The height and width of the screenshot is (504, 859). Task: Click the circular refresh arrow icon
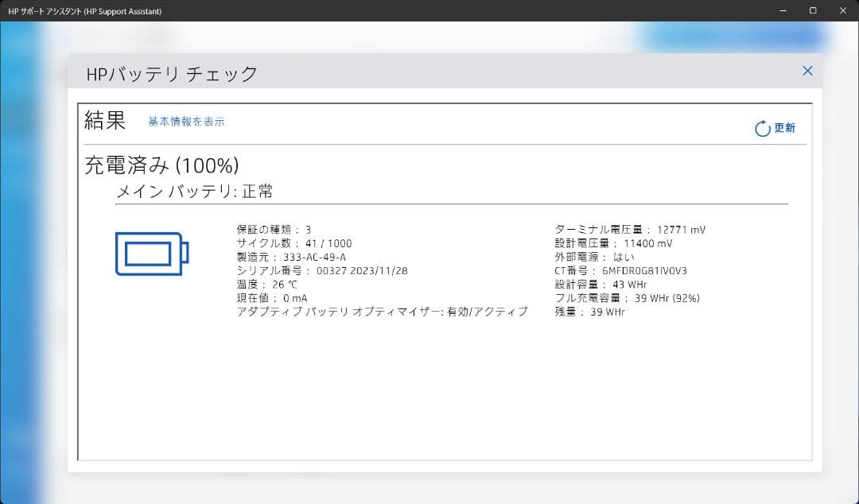(x=760, y=126)
